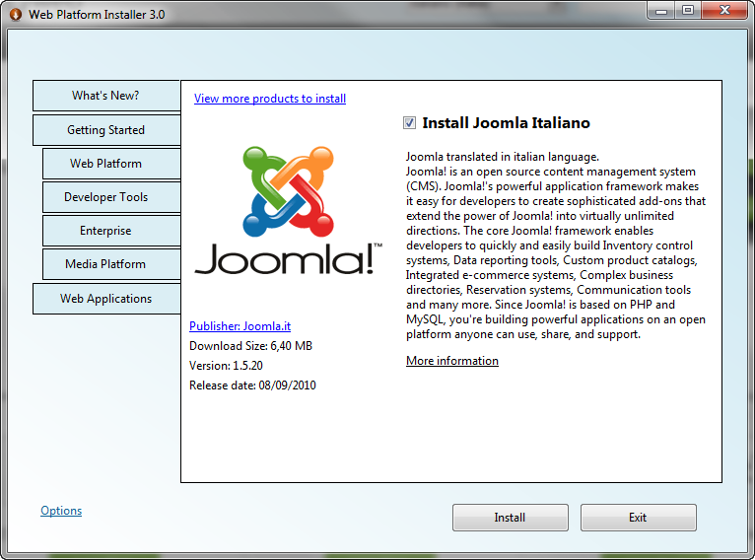The width and height of the screenshot is (755, 560).
Task: Click the Install Joomla Italiano heading
Action: coord(506,123)
